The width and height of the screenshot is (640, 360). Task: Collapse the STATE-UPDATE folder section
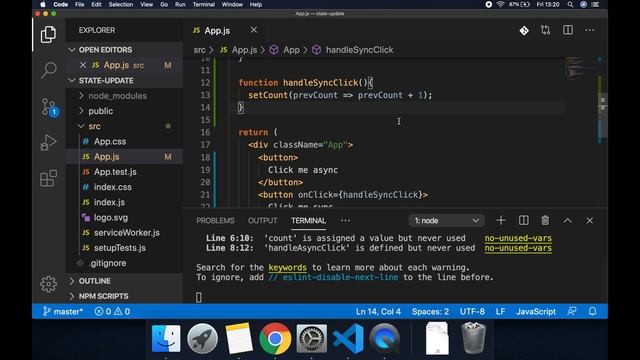tap(72, 80)
